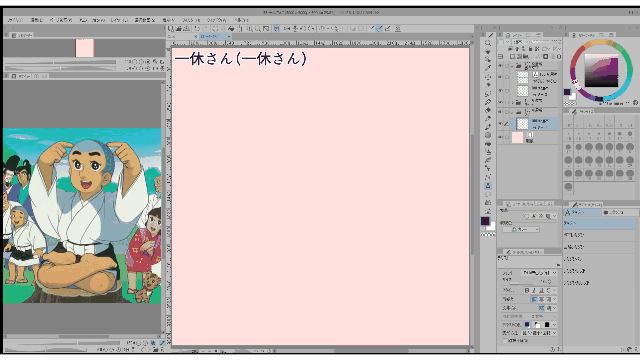Click the font size slider
Image resolution: width=640 pixels, height=360 pixels.
pyautogui.click(x=521, y=284)
